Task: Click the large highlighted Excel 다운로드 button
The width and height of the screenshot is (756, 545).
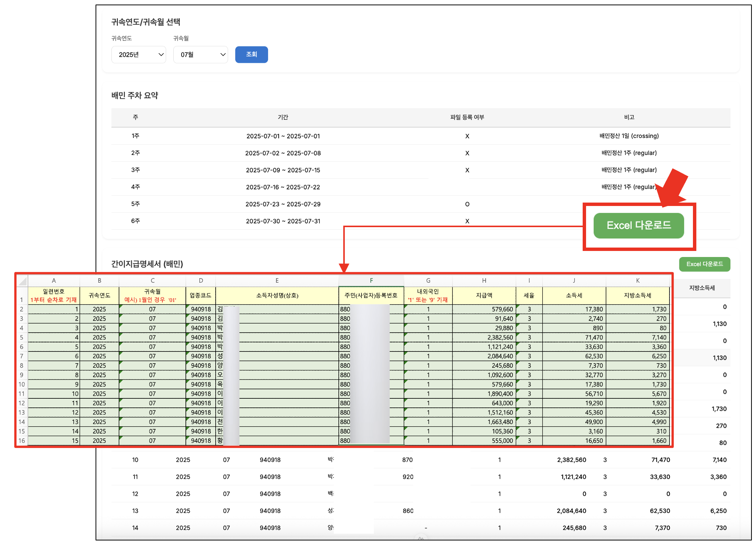Action: click(x=639, y=226)
